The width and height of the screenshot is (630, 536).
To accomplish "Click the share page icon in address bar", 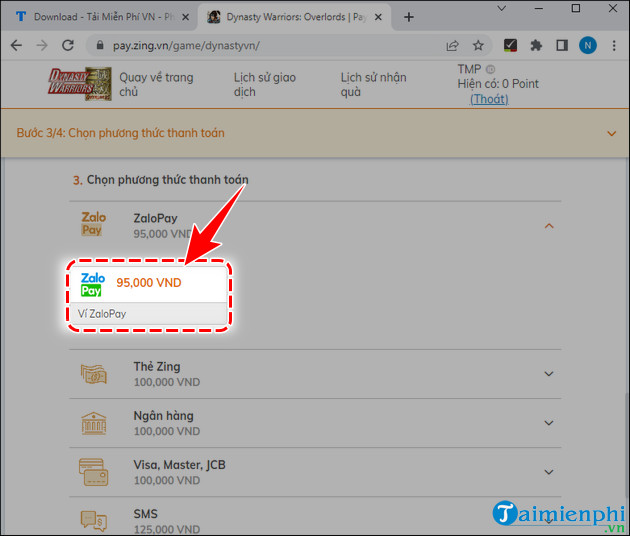I will click(x=452, y=45).
